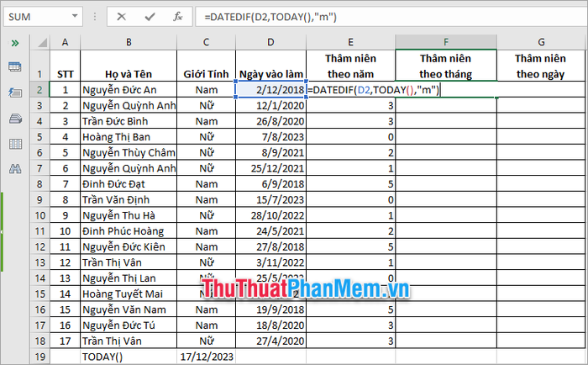Click the TODAY() label cell in row 19
The width and height of the screenshot is (588, 365).
[129, 357]
